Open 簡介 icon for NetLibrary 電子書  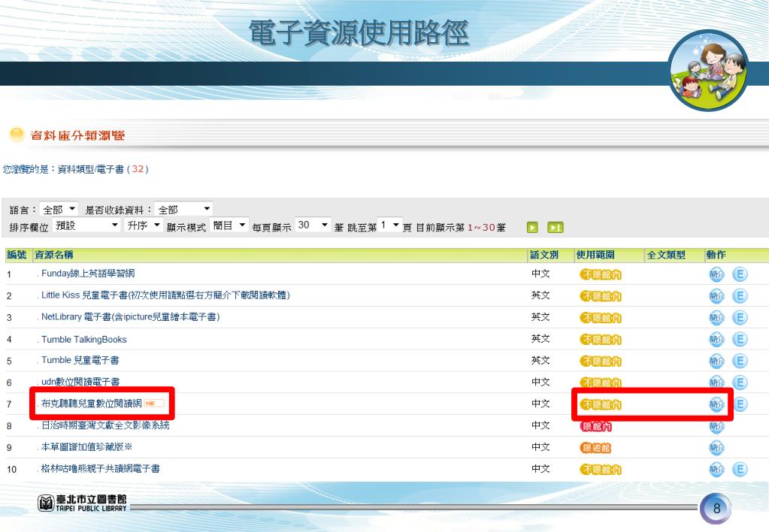(x=716, y=318)
